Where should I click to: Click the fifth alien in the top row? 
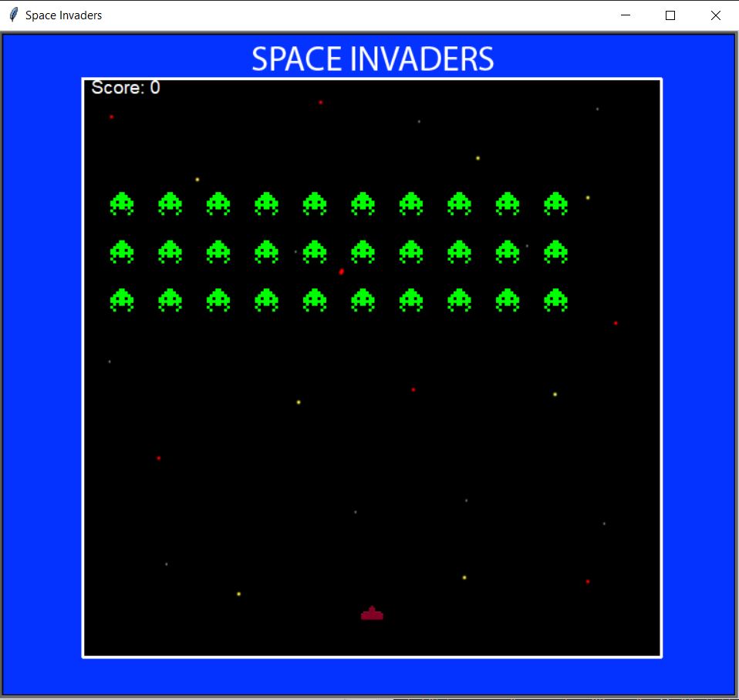click(x=315, y=204)
